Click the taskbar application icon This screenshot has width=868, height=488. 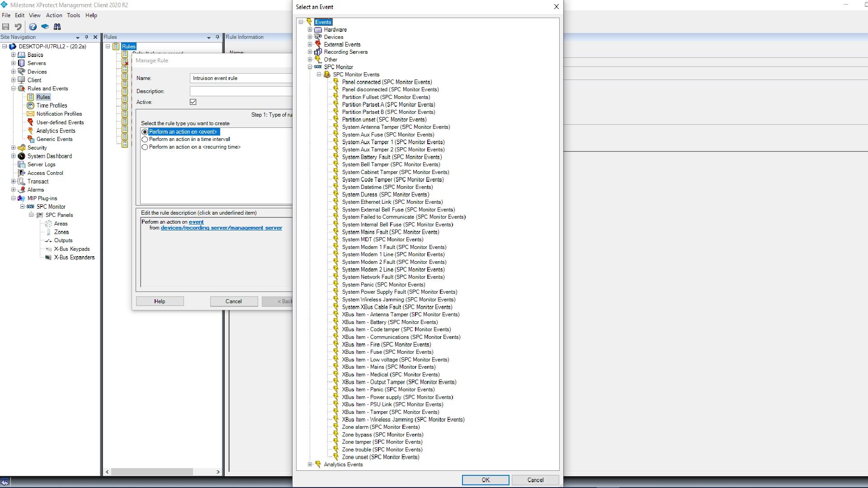coord(5,482)
